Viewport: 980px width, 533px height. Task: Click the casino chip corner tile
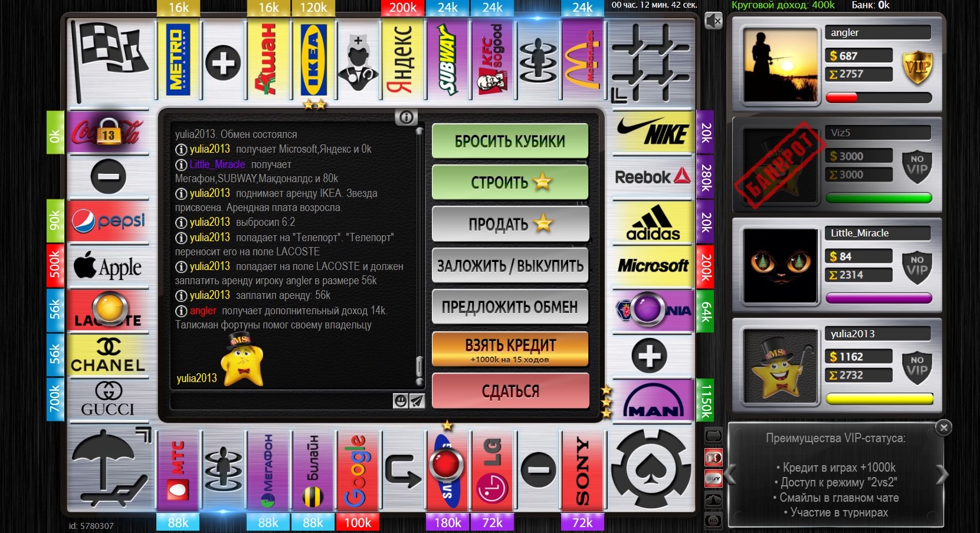point(651,469)
